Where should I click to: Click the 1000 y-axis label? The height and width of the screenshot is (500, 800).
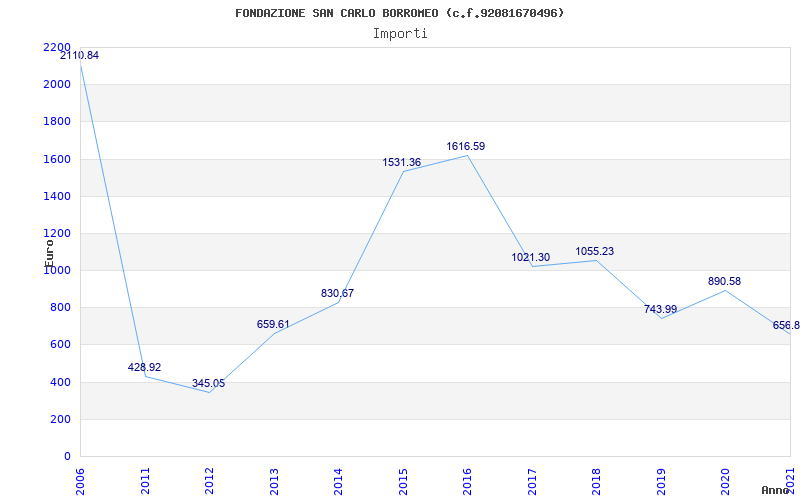coord(57,270)
